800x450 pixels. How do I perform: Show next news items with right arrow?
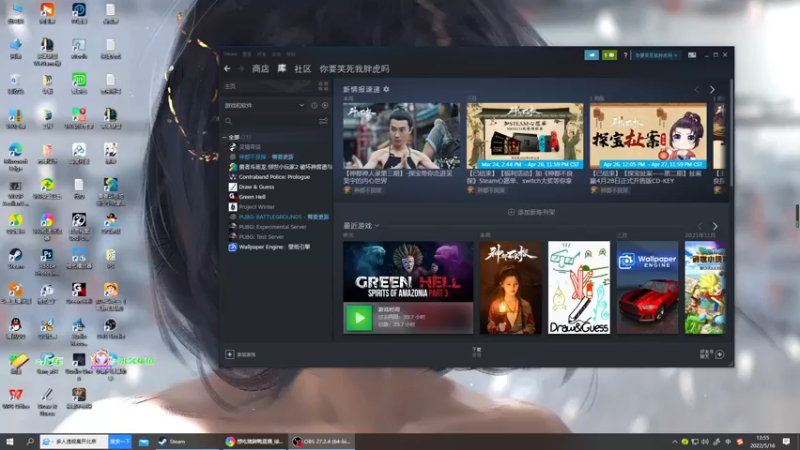coord(712,89)
